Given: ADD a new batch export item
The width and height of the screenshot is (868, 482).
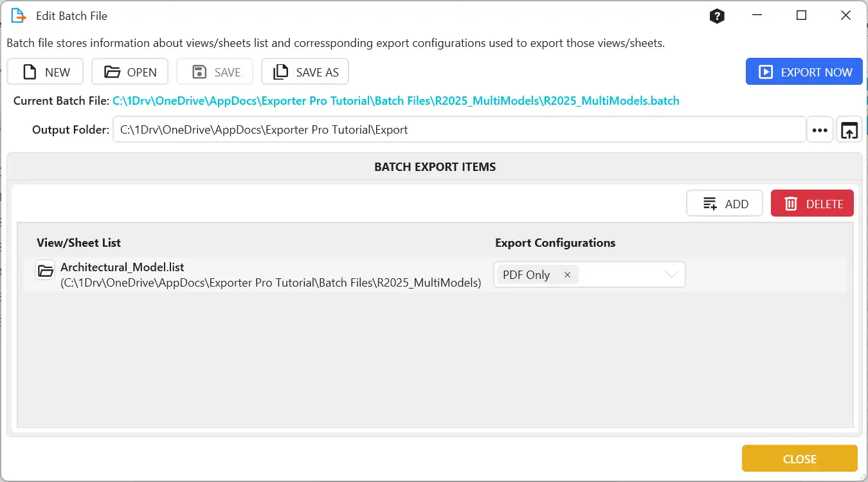Looking at the screenshot, I should 725,203.
